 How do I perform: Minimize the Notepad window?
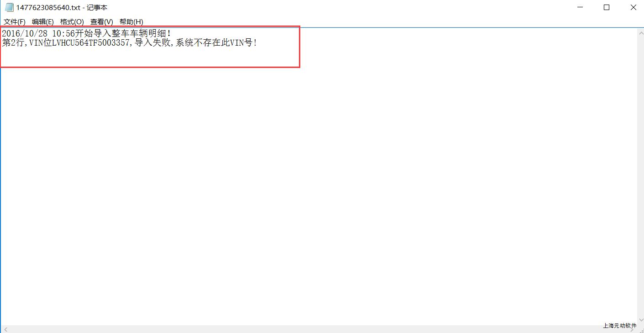pos(580,7)
